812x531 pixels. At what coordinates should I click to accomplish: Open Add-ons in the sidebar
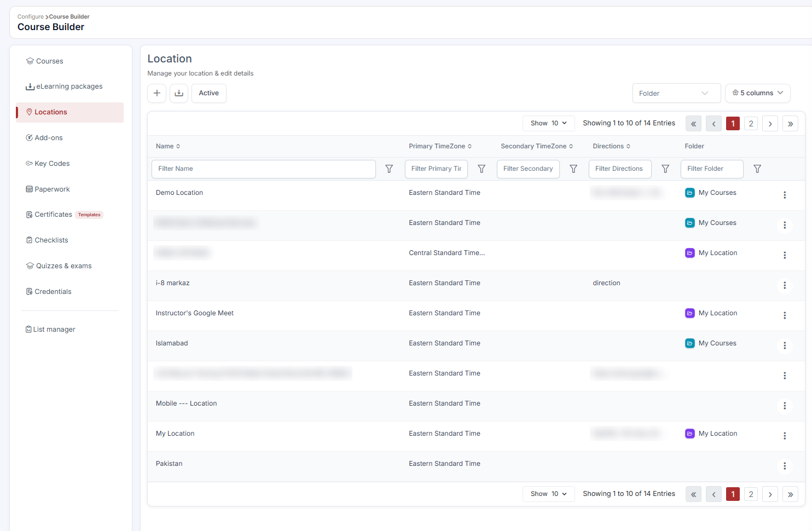pyautogui.click(x=70, y=138)
